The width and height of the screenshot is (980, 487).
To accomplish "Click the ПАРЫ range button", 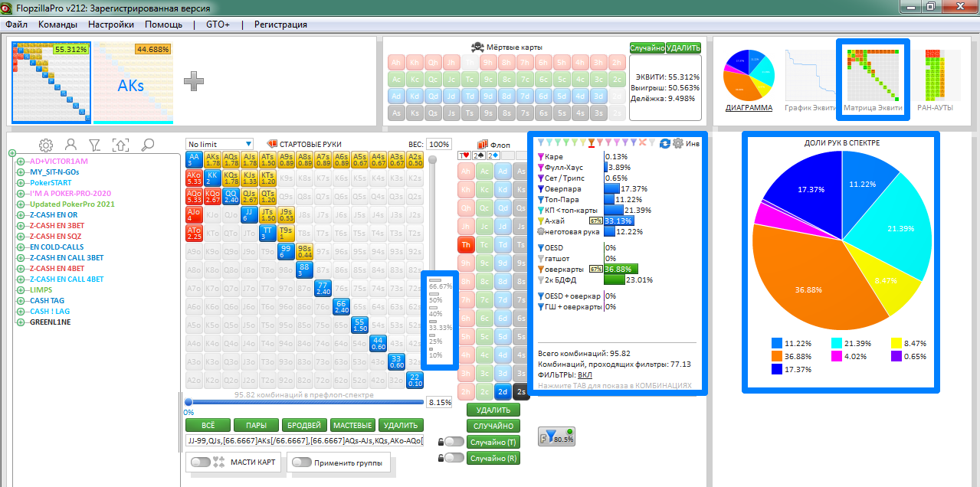I will pyautogui.click(x=256, y=425).
